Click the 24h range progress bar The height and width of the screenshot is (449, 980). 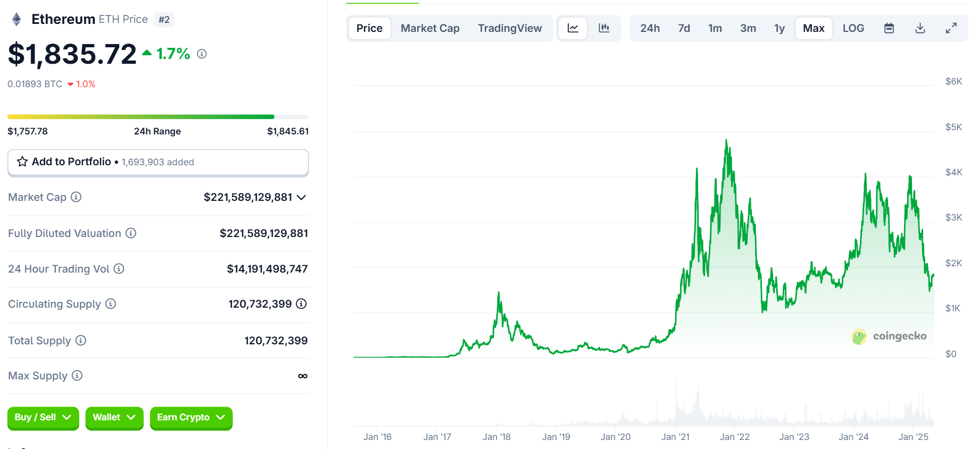(x=158, y=116)
